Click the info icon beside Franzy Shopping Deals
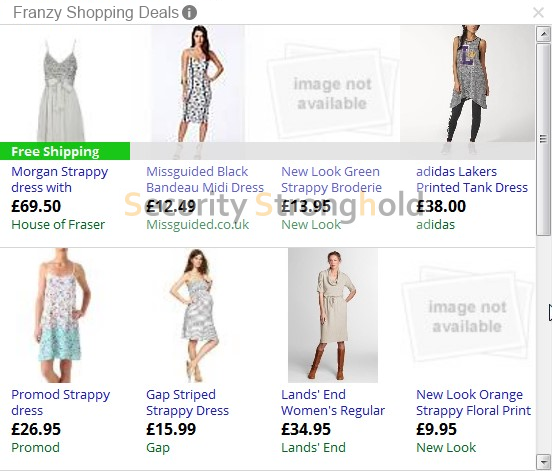 [189, 13]
